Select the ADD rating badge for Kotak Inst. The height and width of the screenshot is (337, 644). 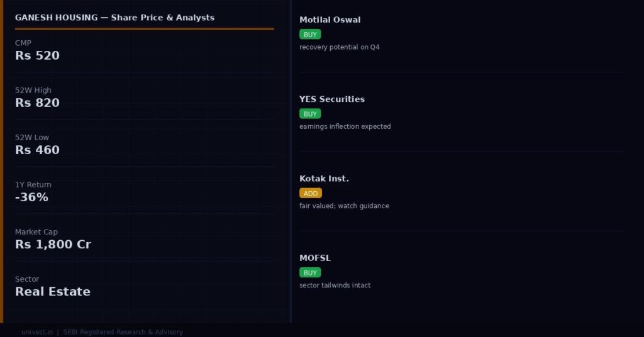click(x=311, y=193)
